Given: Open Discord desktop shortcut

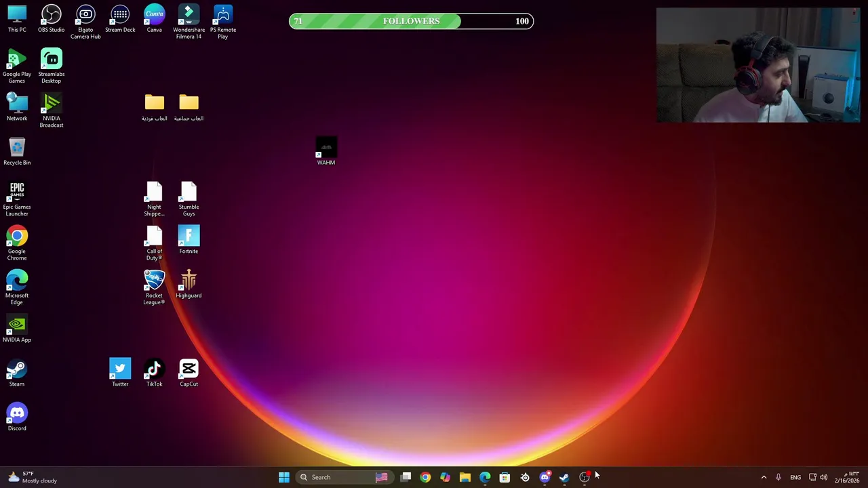Looking at the screenshot, I should pos(17,417).
